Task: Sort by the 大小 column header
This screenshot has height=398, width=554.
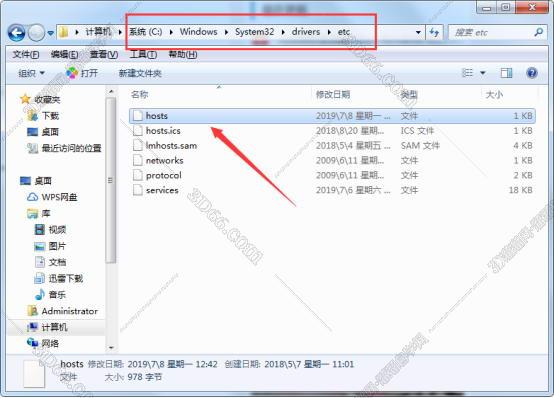Action: (494, 94)
